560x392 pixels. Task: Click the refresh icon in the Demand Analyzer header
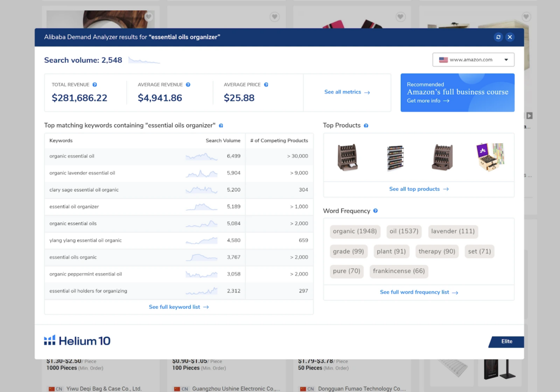pos(498,37)
